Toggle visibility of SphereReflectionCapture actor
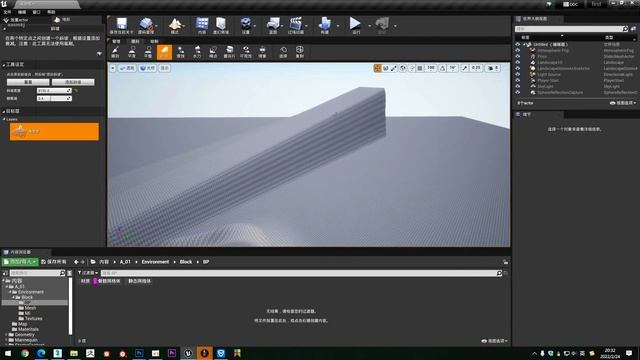The width and height of the screenshot is (640, 360). click(x=518, y=93)
